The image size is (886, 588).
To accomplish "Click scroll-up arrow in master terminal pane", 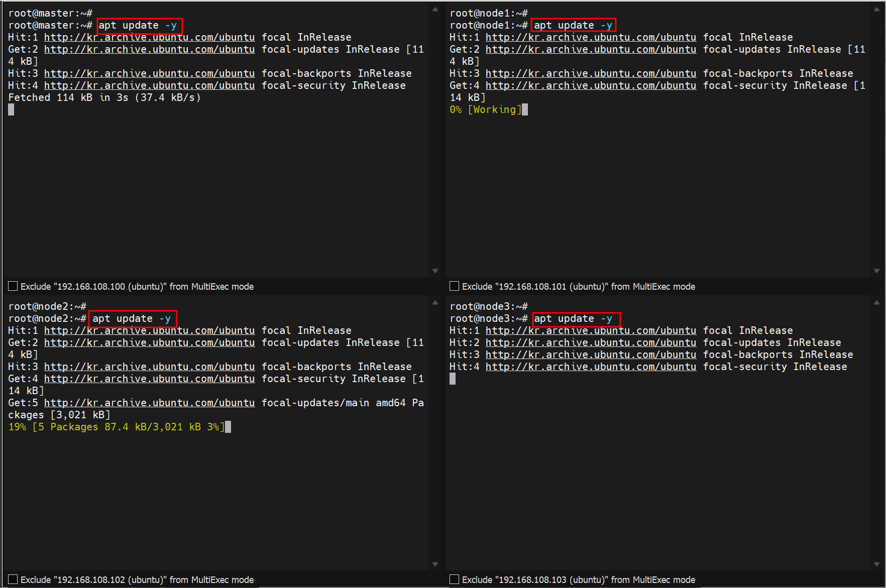I will 435,10.
